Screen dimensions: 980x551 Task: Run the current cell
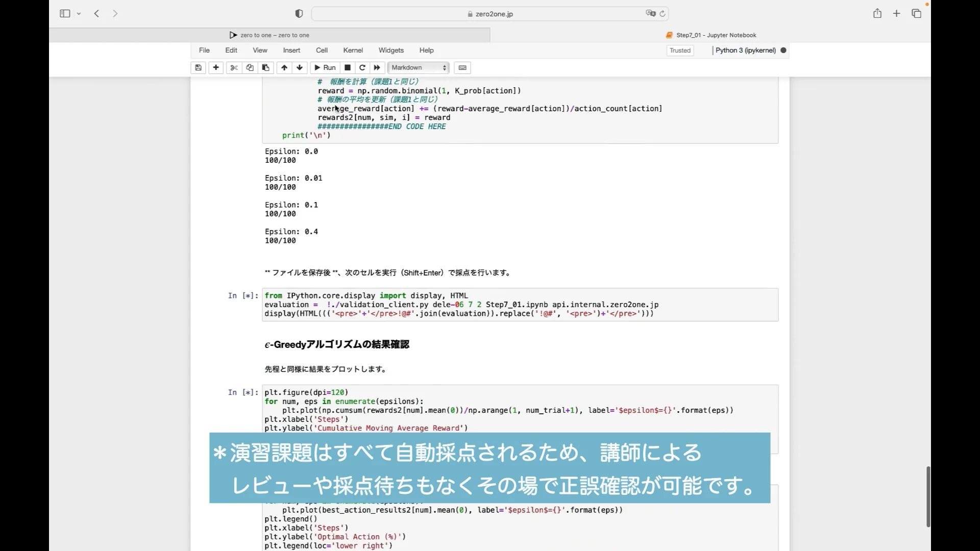click(x=324, y=67)
